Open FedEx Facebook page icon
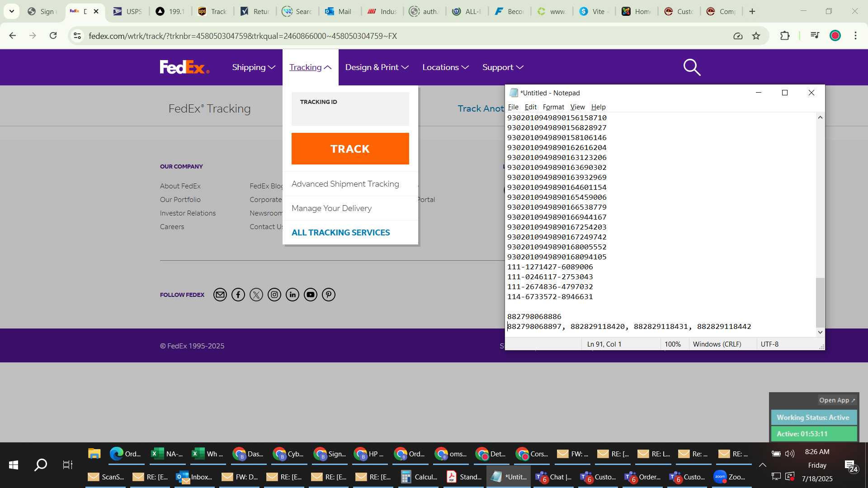868x488 pixels. click(x=238, y=295)
